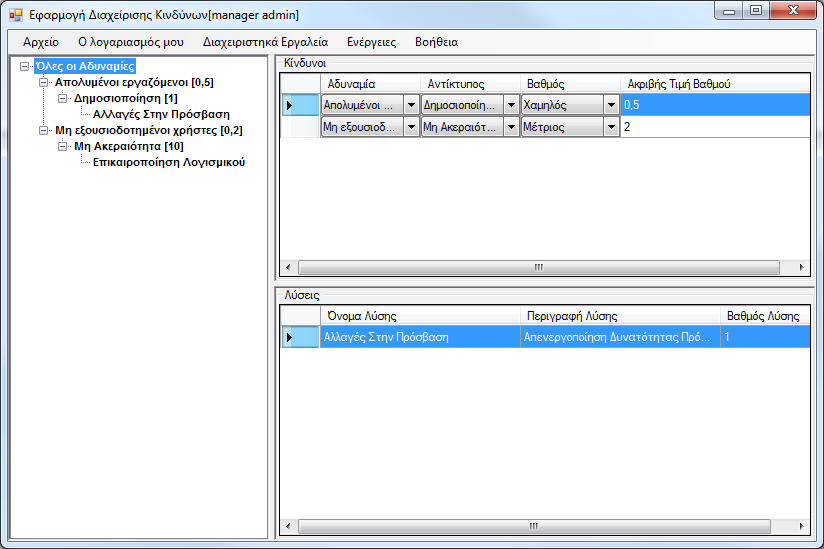The width and height of the screenshot is (824, 549).
Task: Select the Αλλαγές Στην Πρόσβαση solution cell
Action: [x=420, y=337]
